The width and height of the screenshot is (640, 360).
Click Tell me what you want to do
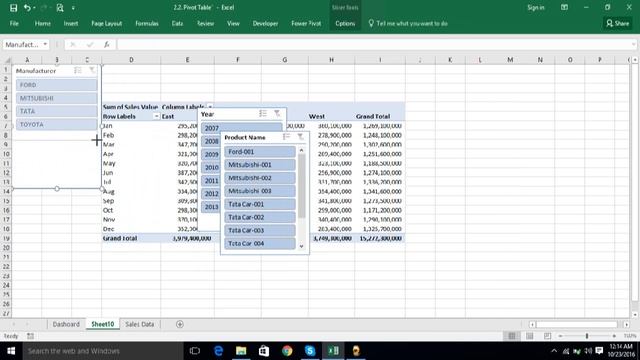(x=408, y=24)
